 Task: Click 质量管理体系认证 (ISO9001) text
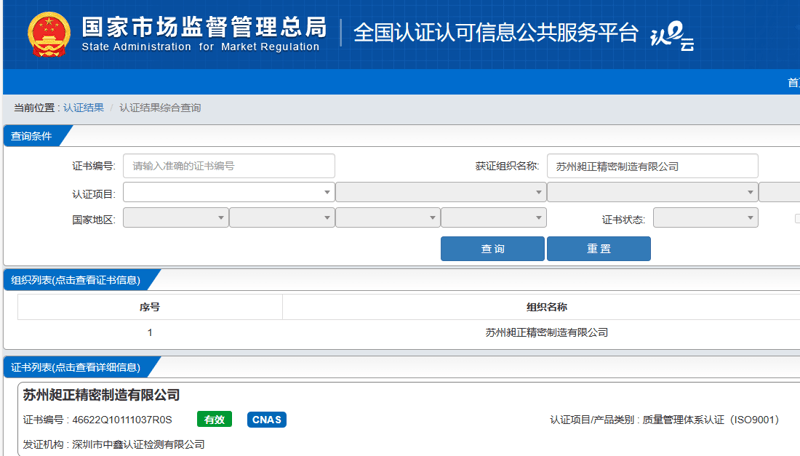pos(710,420)
